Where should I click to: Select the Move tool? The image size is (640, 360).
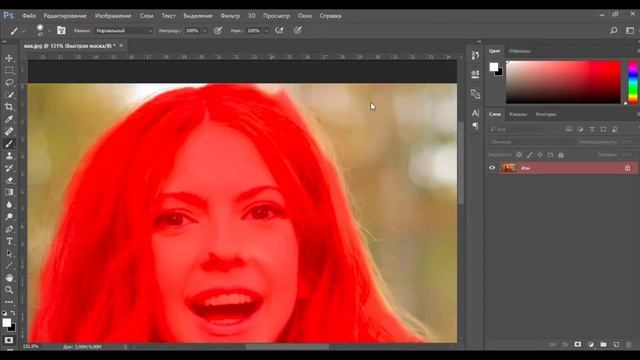pyautogui.click(x=9, y=58)
